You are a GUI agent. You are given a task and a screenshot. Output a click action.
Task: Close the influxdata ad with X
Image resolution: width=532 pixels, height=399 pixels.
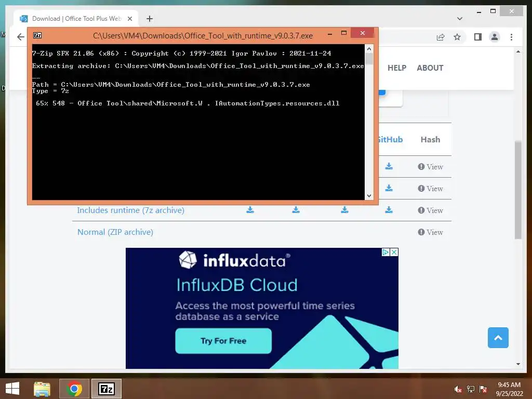tap(394, 252)
